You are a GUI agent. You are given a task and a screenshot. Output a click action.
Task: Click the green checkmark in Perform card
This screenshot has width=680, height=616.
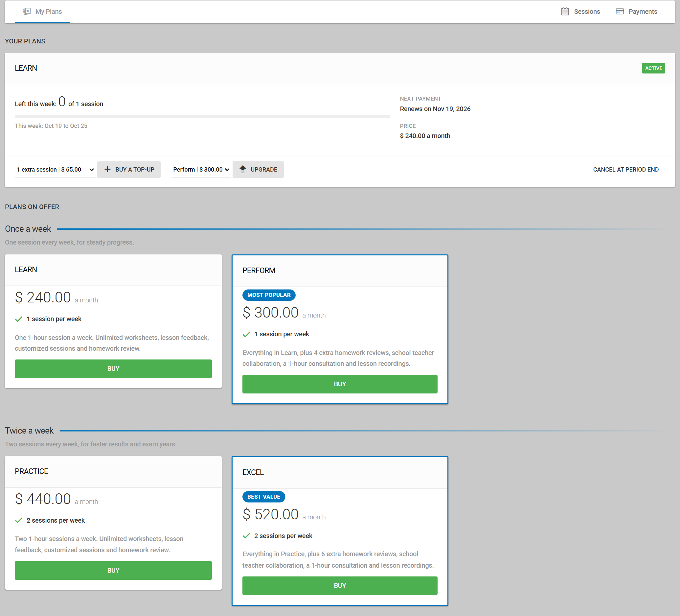tap(246, 334)
